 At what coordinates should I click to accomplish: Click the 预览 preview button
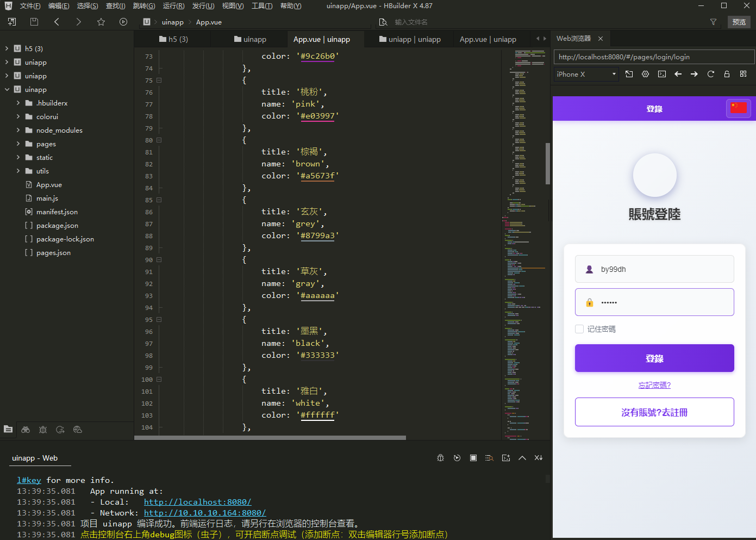739,22
